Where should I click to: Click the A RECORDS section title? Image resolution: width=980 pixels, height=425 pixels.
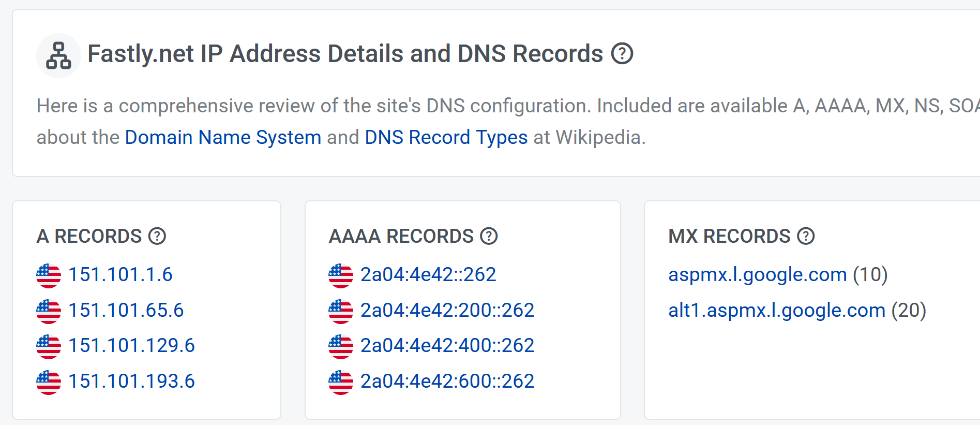point(89,236)
